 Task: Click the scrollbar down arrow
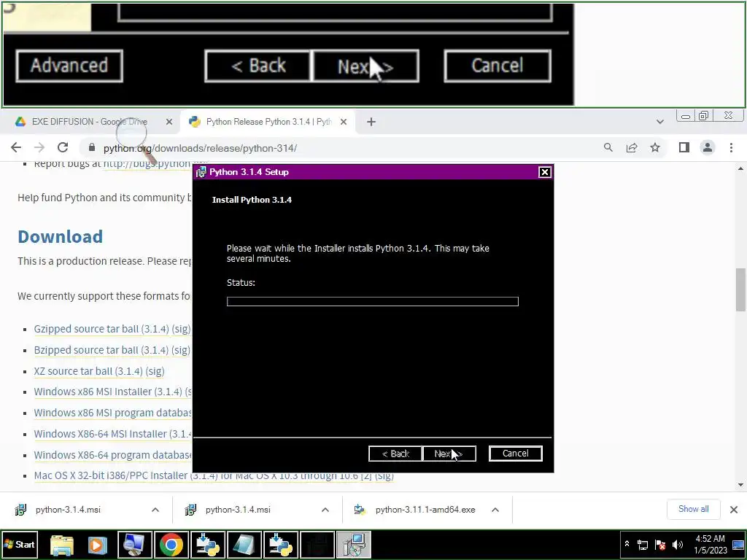[x=740, y=485]
